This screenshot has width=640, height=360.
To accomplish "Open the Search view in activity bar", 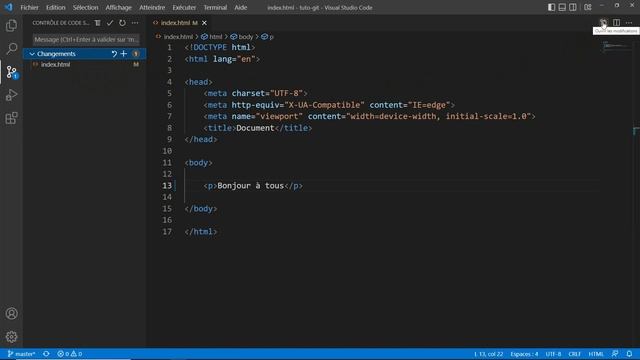I will coord(11,49).
